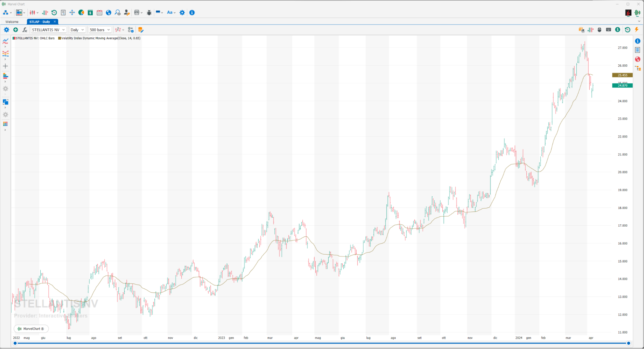Screen dimensions: 644x349
Task: Open the main toolbar settings gear
Action: [182, 13]
